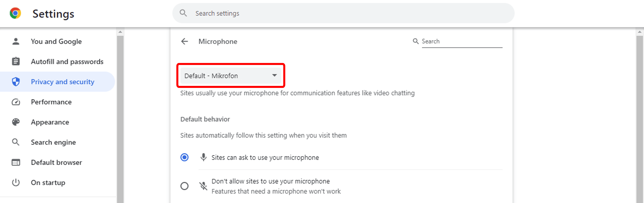Go to Appearance settings
The image size is (644, 203).
50,122
